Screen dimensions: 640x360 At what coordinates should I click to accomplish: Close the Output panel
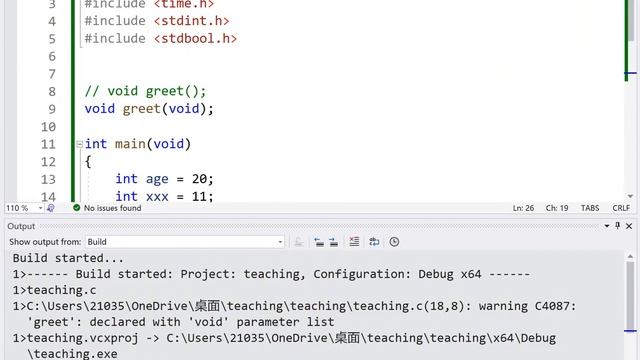pyautogui.click(x=629, y=226)
